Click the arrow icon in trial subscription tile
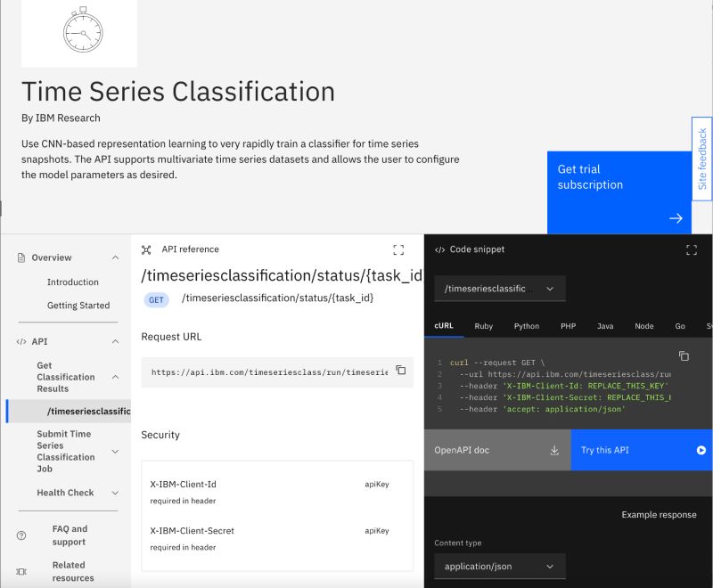Image resolution: width=713 pixels, height=588 pixels. [x=676, y=218]
